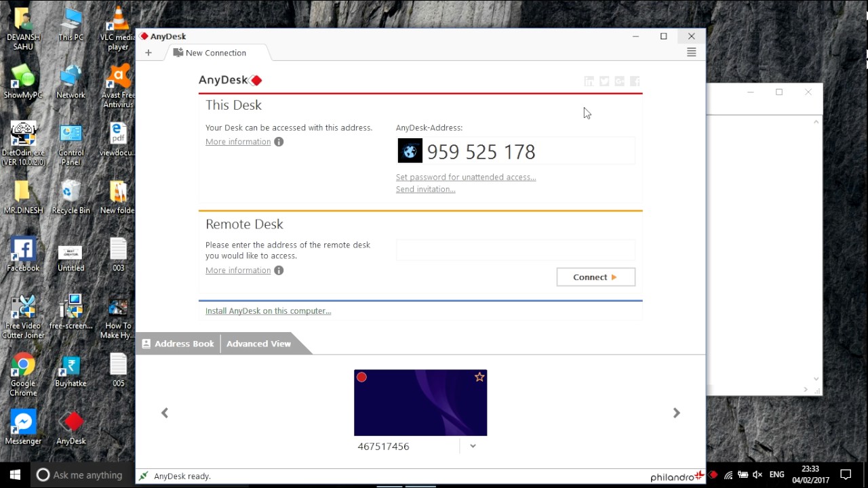This screenshot has height=488, width=868.
Task: Open the Wi-Fi network tray icon
Action: [728, 475]
